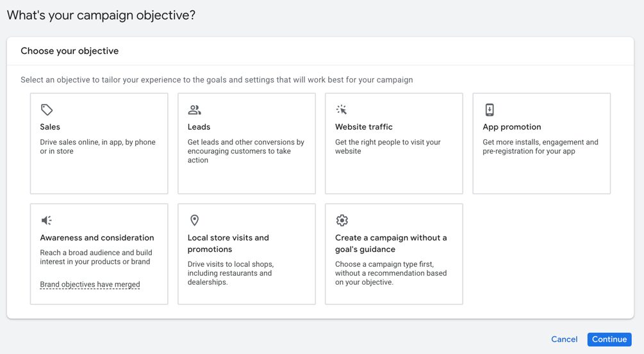Screen dimensions: 644x354
Task: Click 'Reach a broad audience' description
Action: click(95, 257)
